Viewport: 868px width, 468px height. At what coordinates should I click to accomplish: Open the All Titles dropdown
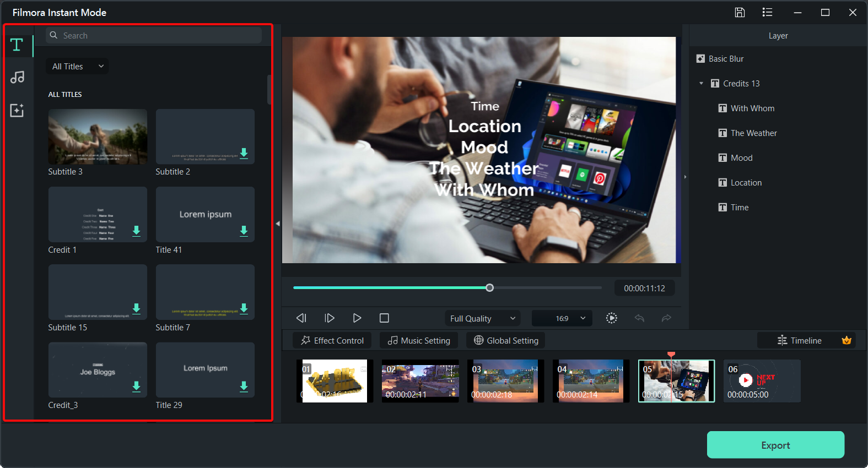point(77,67)
